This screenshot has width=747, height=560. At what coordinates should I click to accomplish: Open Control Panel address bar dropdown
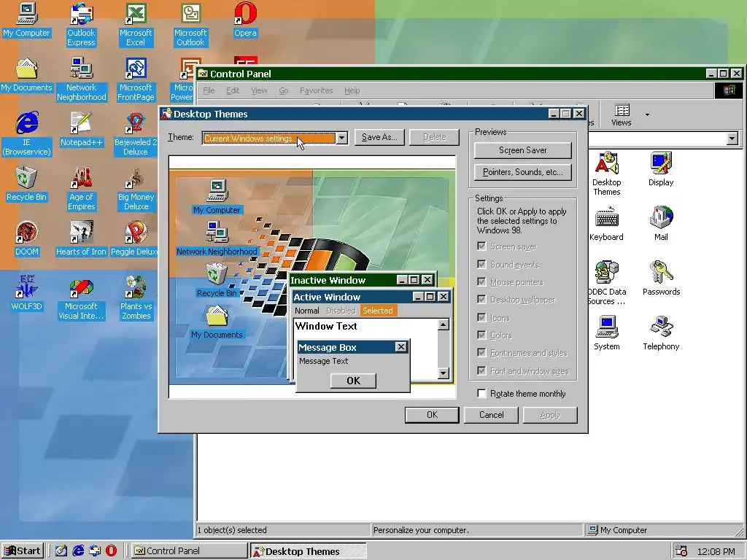(732, 139)
